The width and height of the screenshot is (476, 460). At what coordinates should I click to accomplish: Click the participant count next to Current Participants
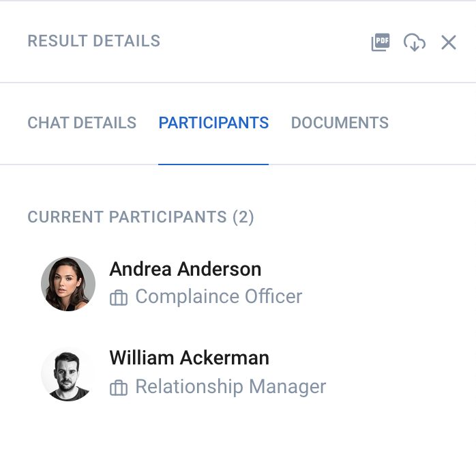pos(243,217)
